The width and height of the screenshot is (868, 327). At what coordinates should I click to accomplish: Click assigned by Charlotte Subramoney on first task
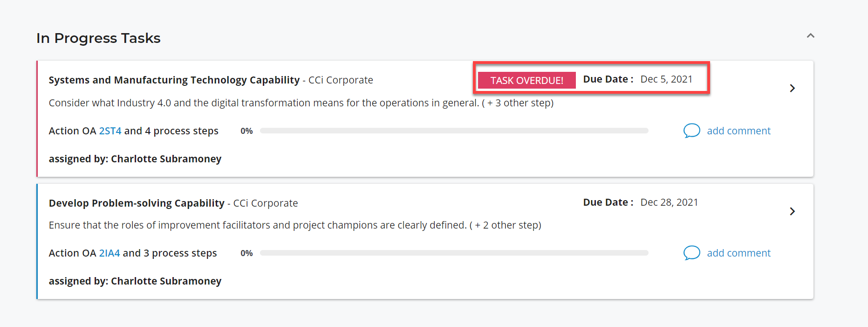[135, 159]
